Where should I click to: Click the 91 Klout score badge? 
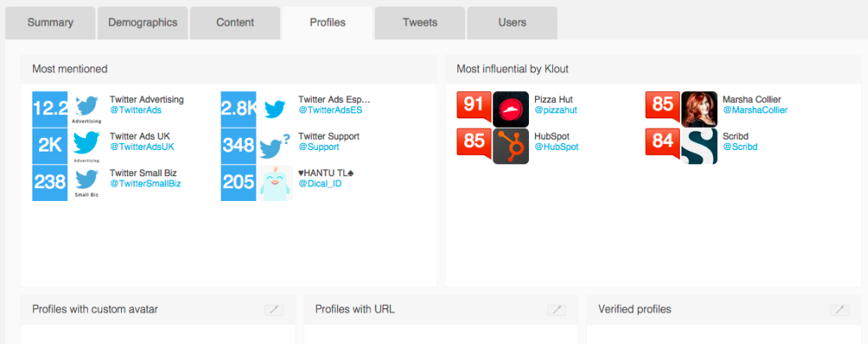(474, 105)
